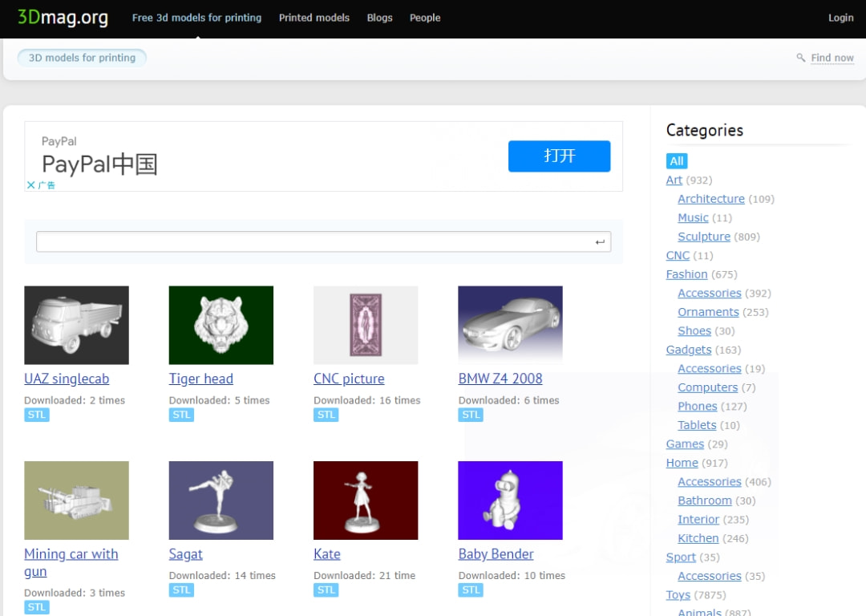Browse the Phones gadget category
Screen dimensions: 866x616
click(x=697, y=406)
